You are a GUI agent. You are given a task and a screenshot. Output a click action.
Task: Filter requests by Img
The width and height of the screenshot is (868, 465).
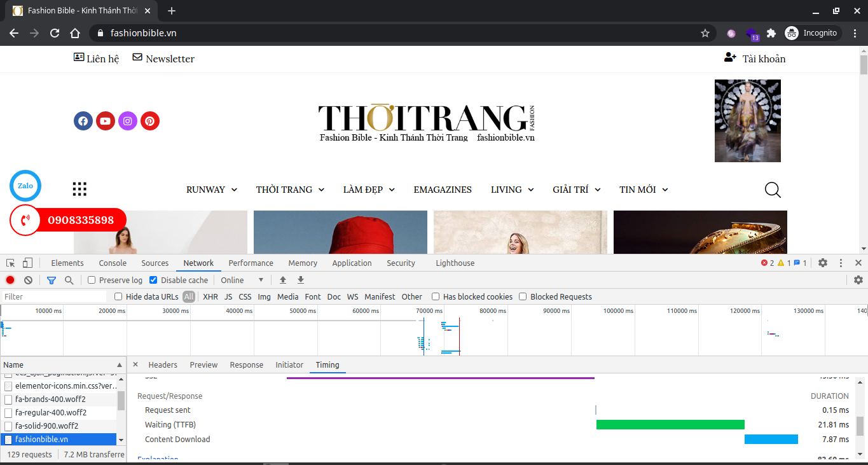point(264,296)
